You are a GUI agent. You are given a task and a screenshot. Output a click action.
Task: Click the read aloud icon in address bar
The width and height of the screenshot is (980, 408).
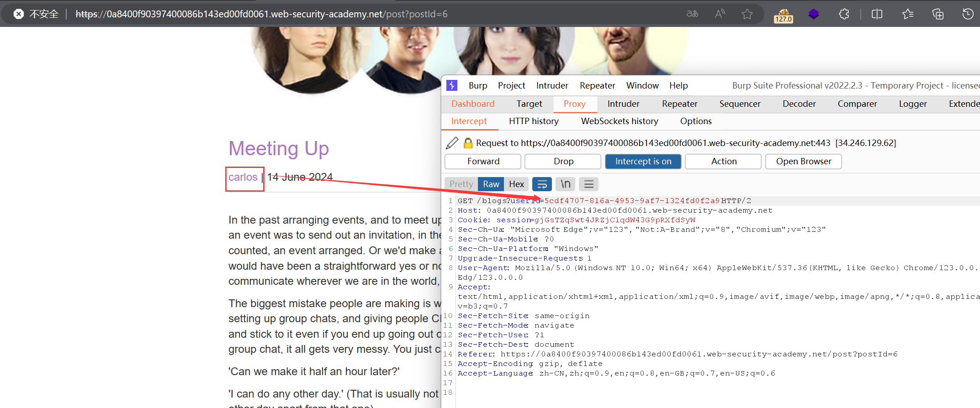click(x=720, y=14)
